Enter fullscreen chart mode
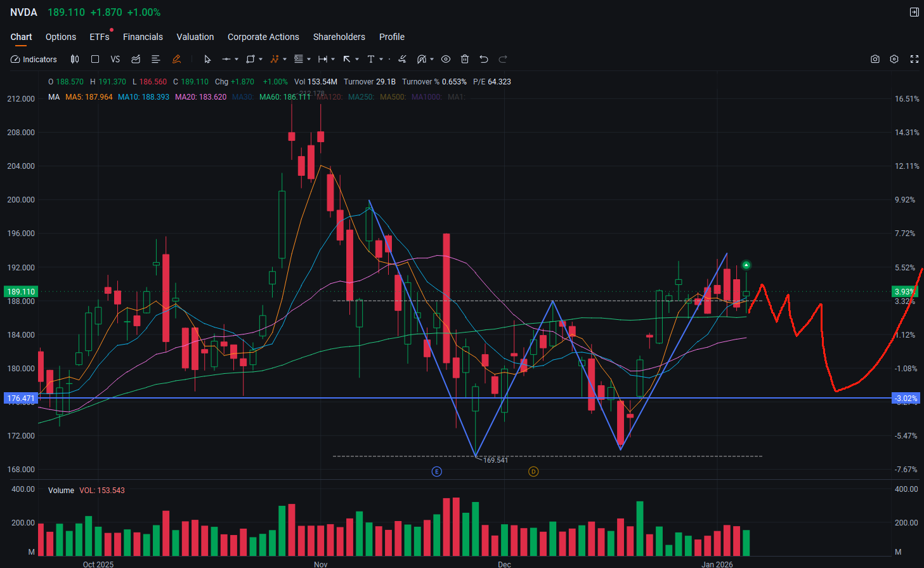 click(x=914, y=59)
